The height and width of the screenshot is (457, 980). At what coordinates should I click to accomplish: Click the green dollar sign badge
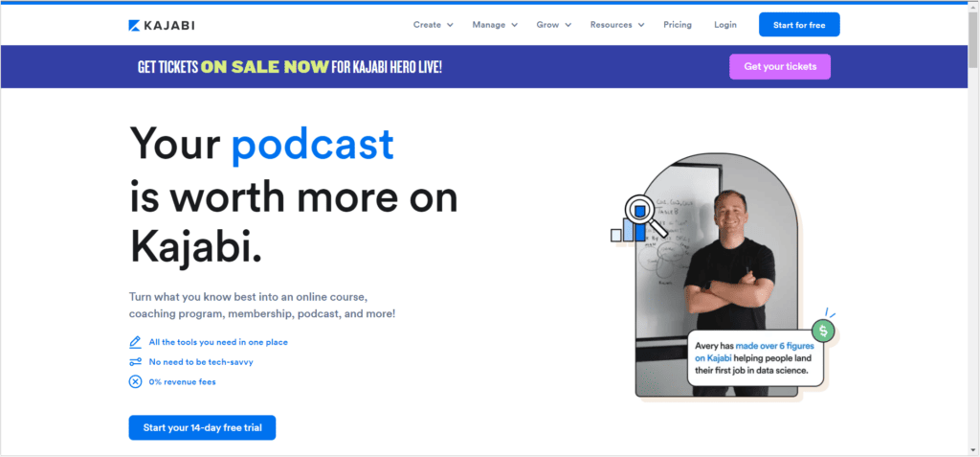click(x=823, y=330)
